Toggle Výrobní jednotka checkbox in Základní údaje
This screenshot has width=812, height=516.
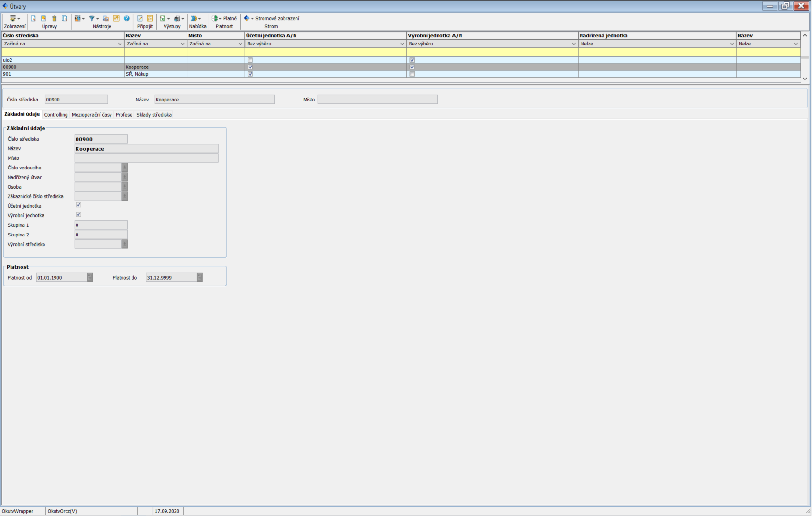pos(78,215)
